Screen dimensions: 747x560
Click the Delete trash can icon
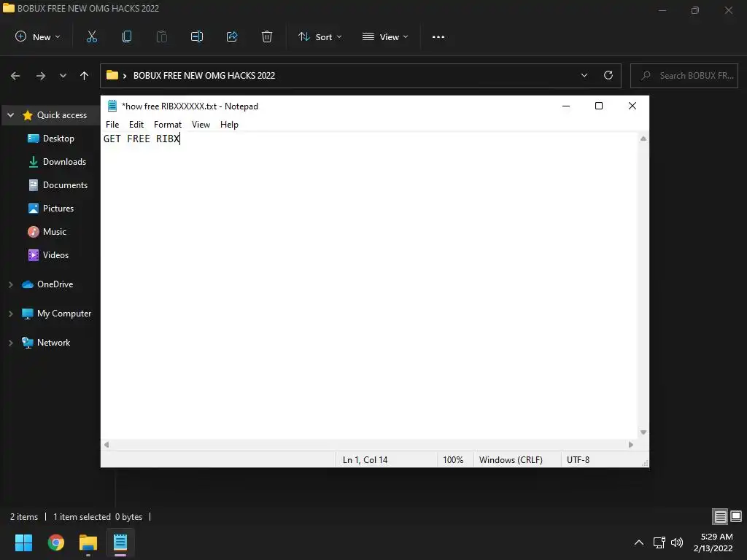267,36
